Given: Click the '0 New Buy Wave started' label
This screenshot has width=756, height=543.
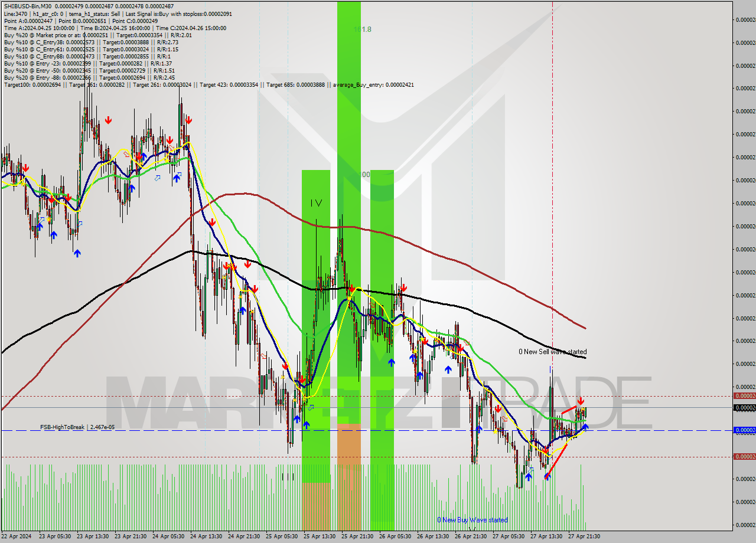Looking at the screenshot, I should pos(472,520).
